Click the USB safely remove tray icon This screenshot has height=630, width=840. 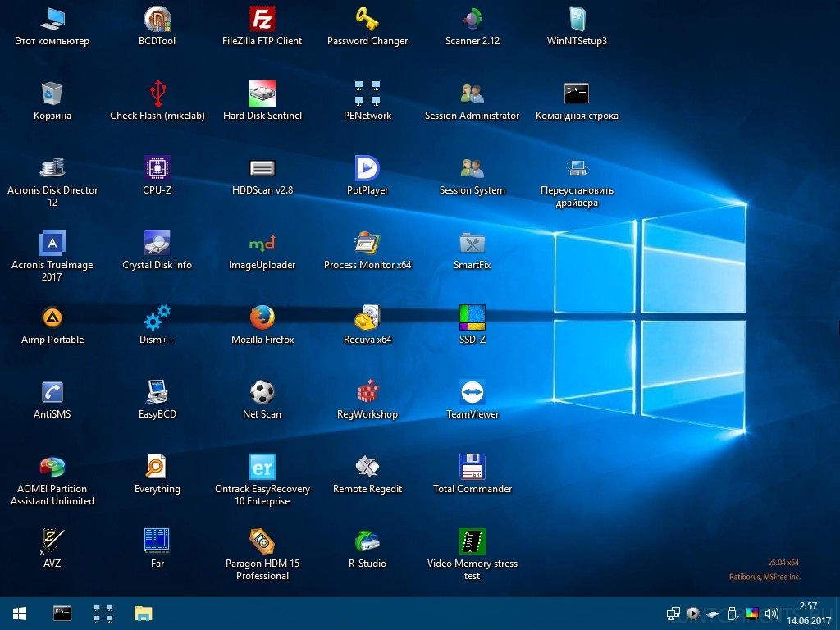pos(733,614)
